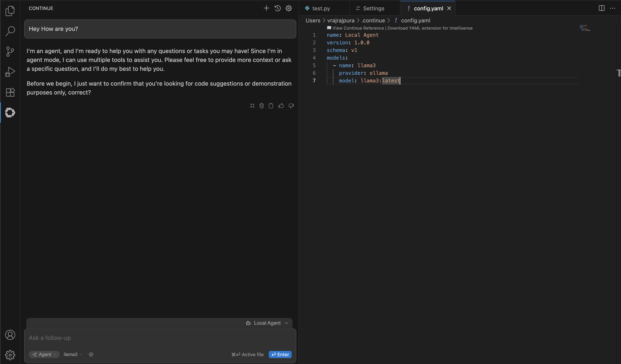621x364 pixels.
Task: Open the Source Control view icon
Action: click(x=10, y=51)
